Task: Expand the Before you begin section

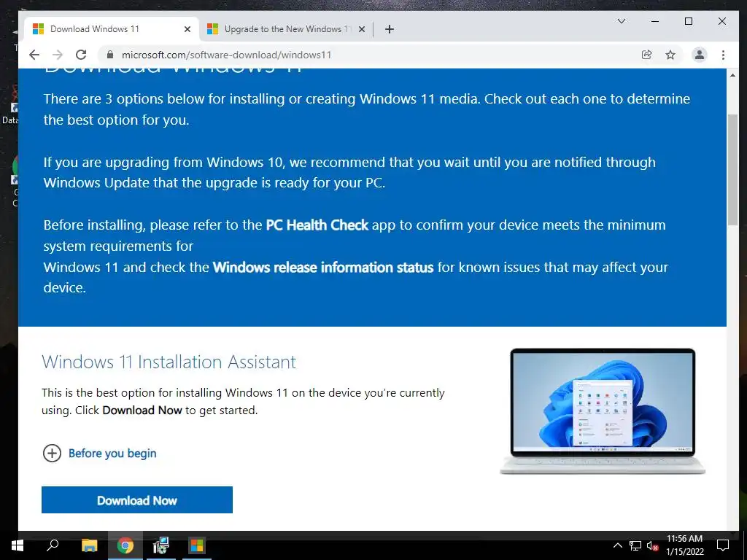Action: point(99,454)
